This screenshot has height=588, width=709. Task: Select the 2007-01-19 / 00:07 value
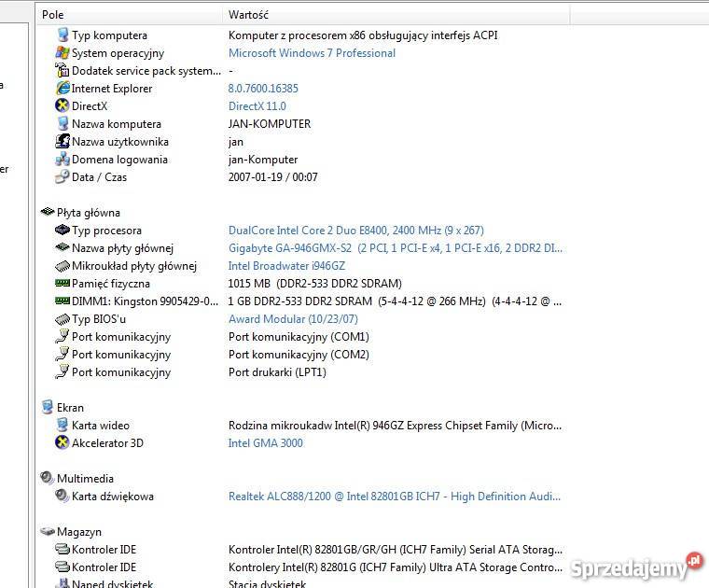point(273,177)
